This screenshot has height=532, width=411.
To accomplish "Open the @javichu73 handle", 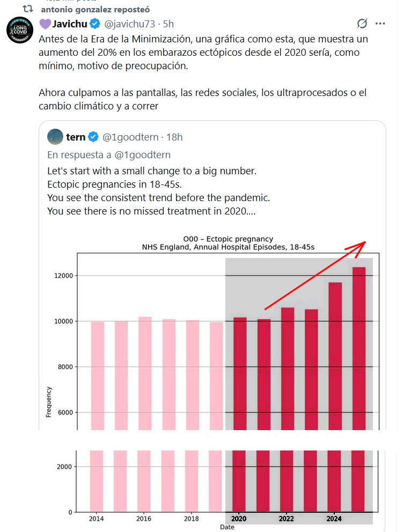I will (x=131, y=24).
